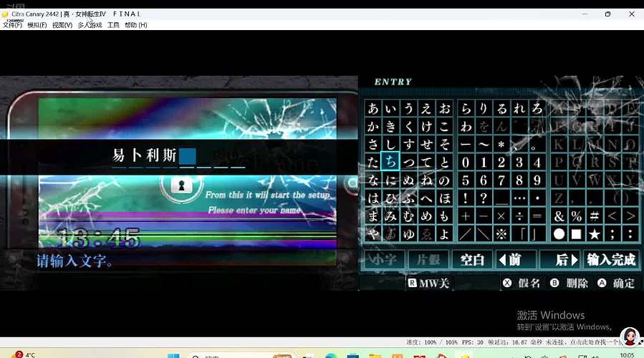644x358 pixels.
Task: Select the star symbol key
Action: tap(595, 234)
